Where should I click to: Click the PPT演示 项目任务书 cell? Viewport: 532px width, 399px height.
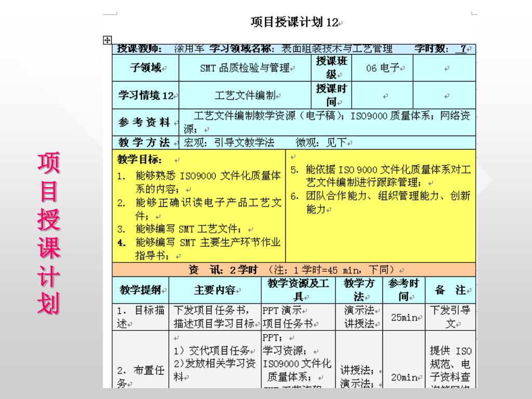(x=298, y=317)
